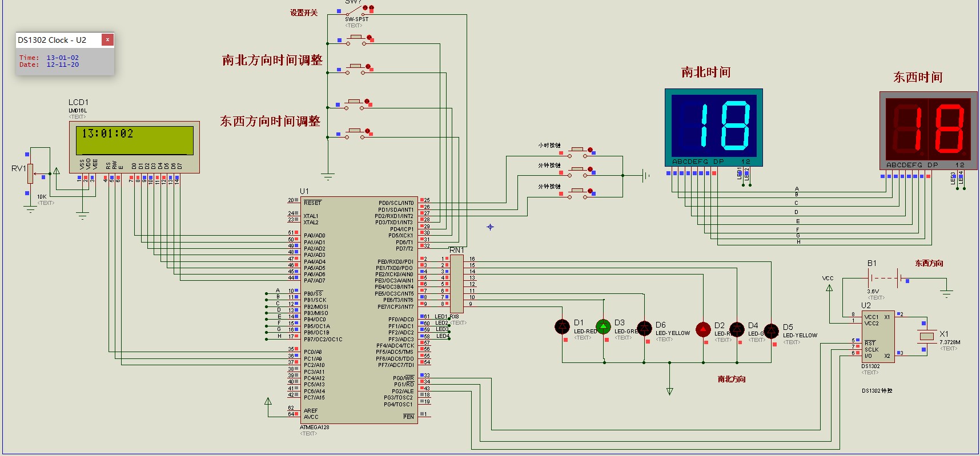980x456 pixels.
Task: Select the power terminal below the LED common line
Action: coord(670,391)
